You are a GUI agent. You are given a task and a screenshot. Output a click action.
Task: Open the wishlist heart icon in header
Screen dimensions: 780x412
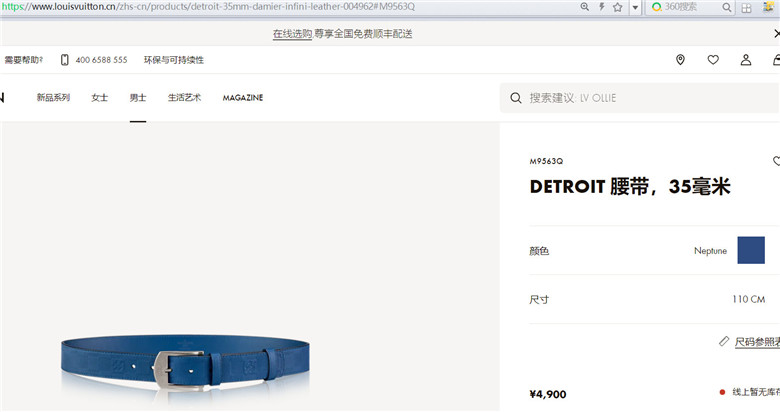(713, 60)
